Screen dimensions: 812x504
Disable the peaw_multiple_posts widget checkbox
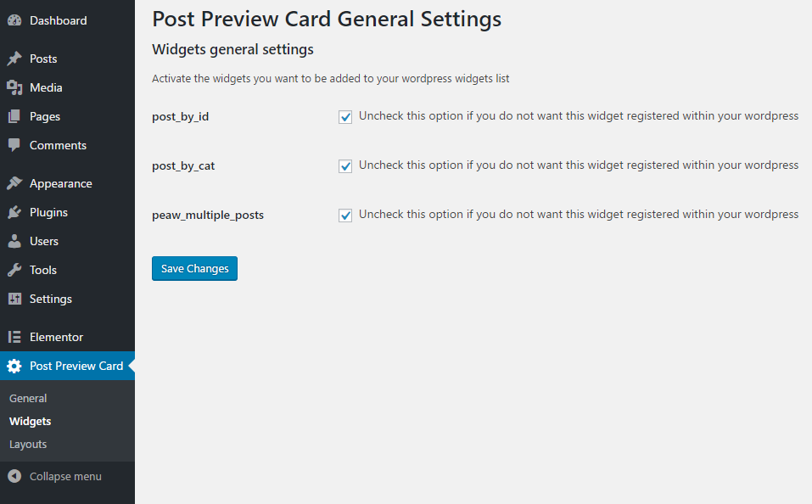(x=345, y=216)
